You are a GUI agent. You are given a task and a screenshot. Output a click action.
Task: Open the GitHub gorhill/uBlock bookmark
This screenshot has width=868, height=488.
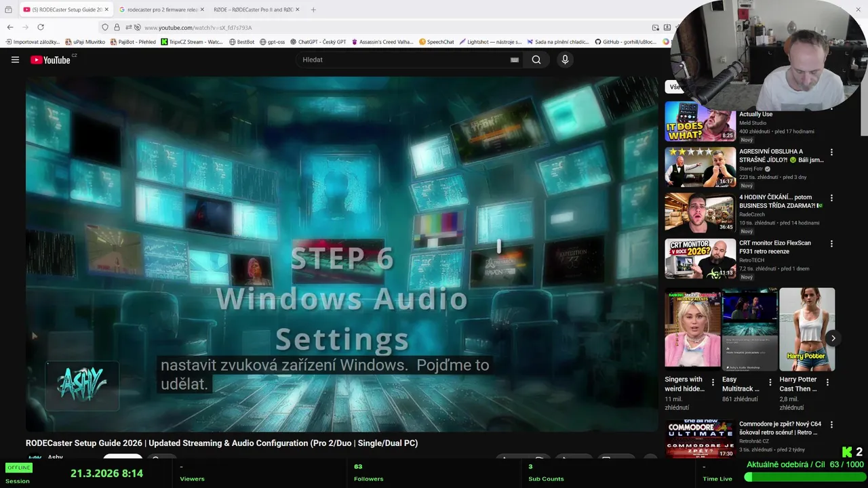(626, 42)
